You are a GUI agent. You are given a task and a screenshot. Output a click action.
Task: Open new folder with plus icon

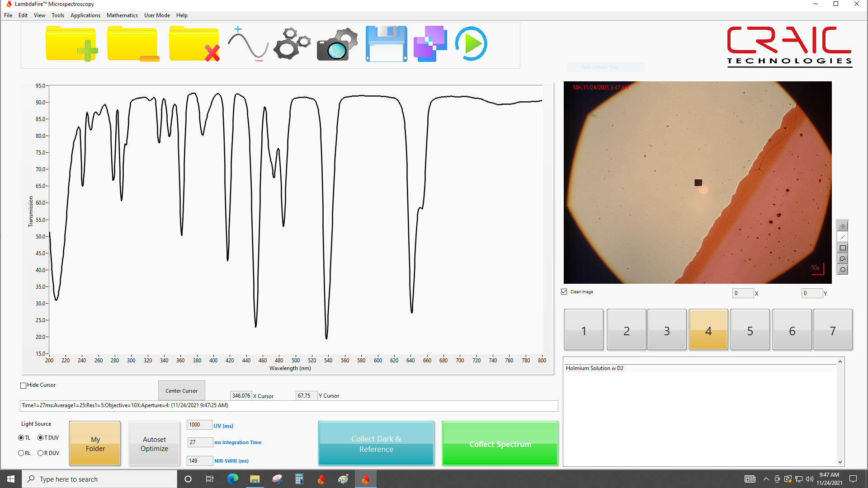[x=71, y=44]
